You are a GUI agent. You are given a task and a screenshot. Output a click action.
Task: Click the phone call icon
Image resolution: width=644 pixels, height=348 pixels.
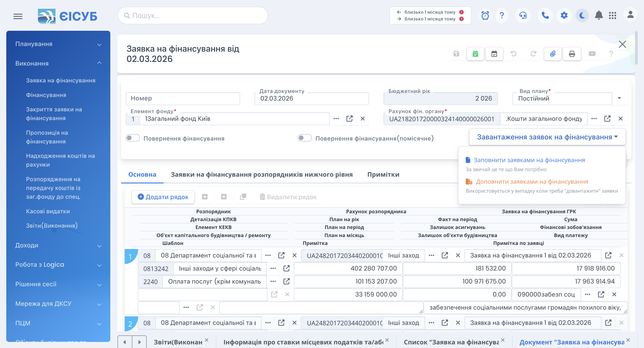pos(545,16)
